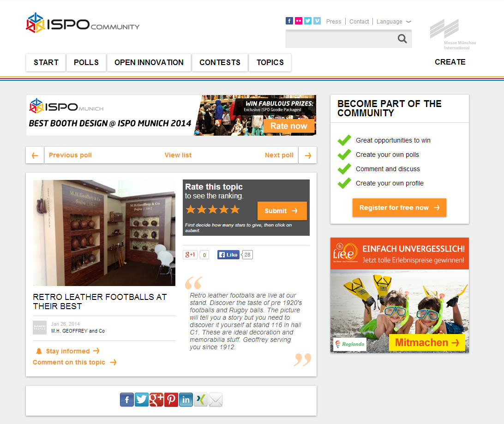Open the Facebook icon in header
This screenshot has width=504, height=424.
tap(289, 21)
